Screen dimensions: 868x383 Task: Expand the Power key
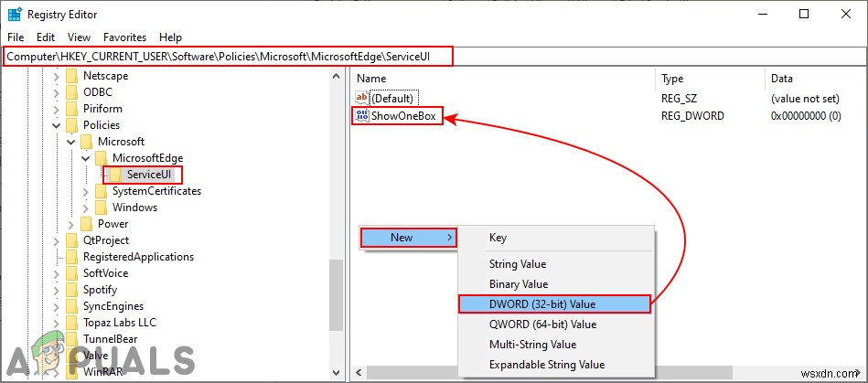click(x=70, y=224)
